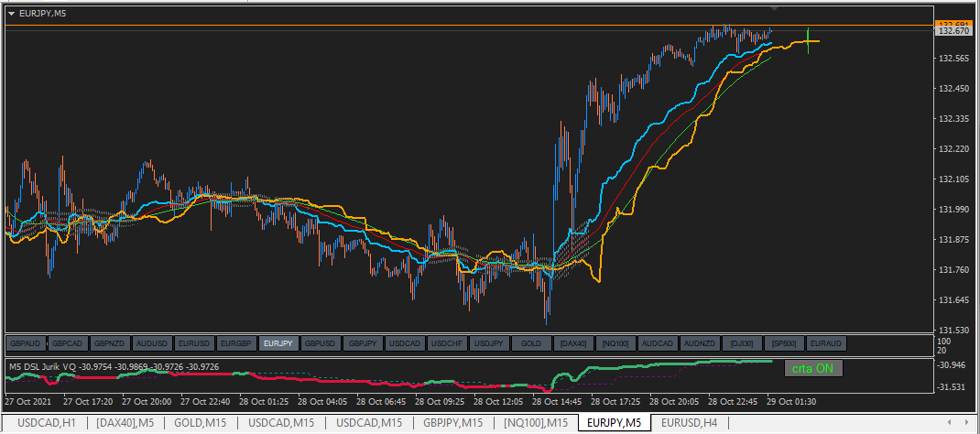Switch chart to [DJI30] symbol button
Screen dimensions: 980x434
point(742,343)
